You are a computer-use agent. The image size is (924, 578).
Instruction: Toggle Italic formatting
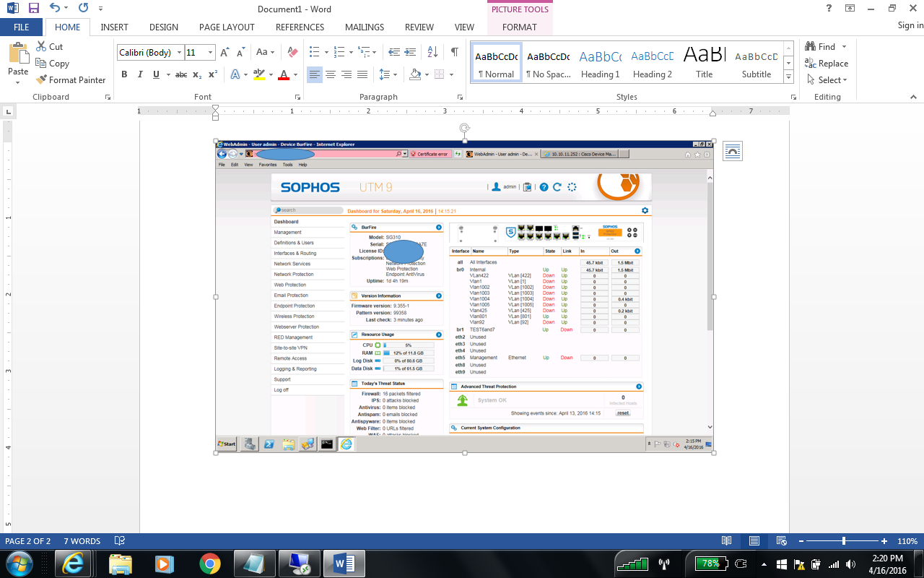tap(140, 74)
